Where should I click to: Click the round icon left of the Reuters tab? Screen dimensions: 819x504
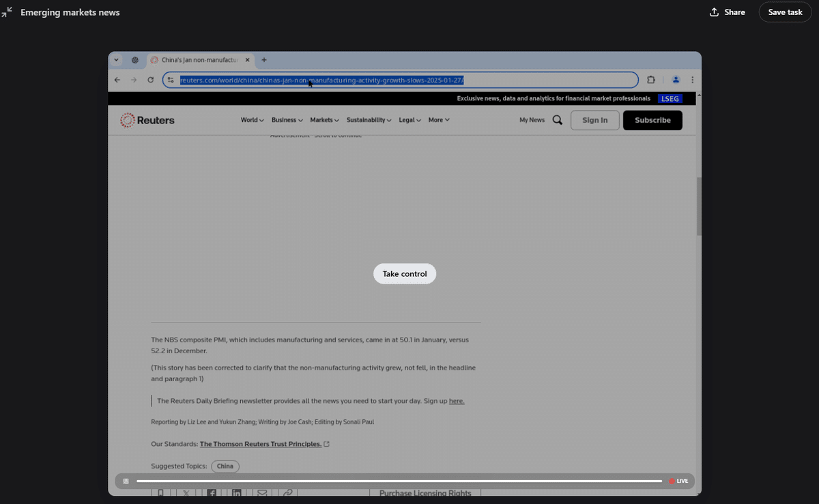pos(135,60)
